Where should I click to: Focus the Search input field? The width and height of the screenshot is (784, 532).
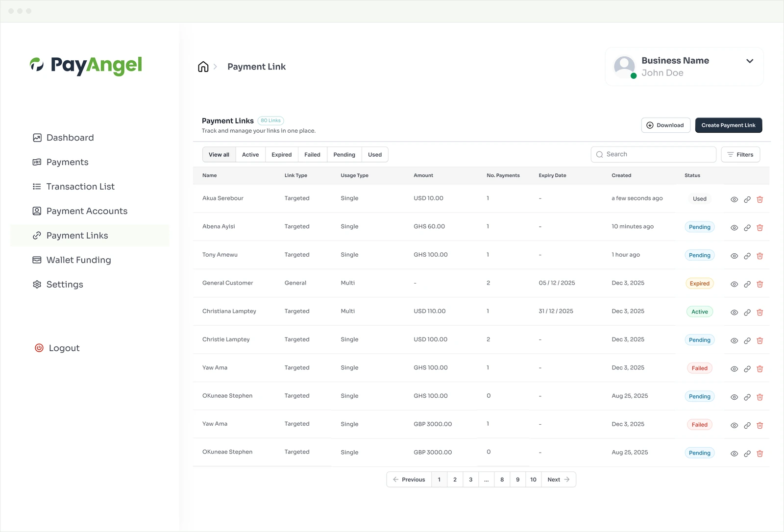(x=653, y=154)
